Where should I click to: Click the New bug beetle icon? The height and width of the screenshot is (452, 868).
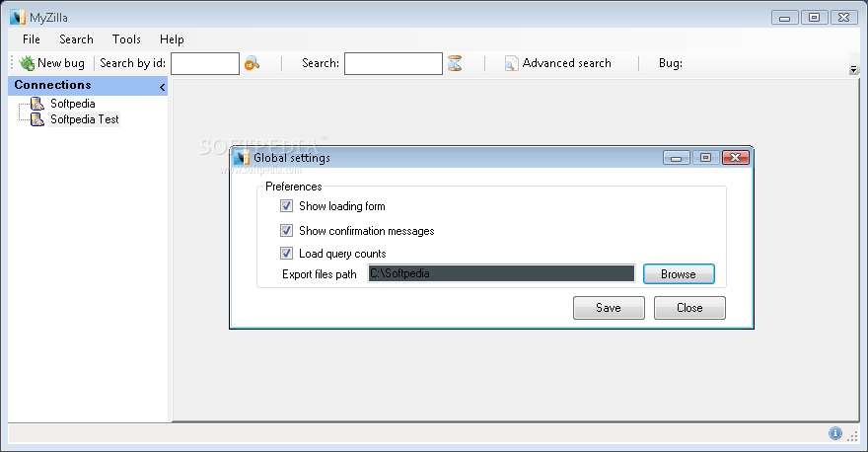click(x=27, y=63)
